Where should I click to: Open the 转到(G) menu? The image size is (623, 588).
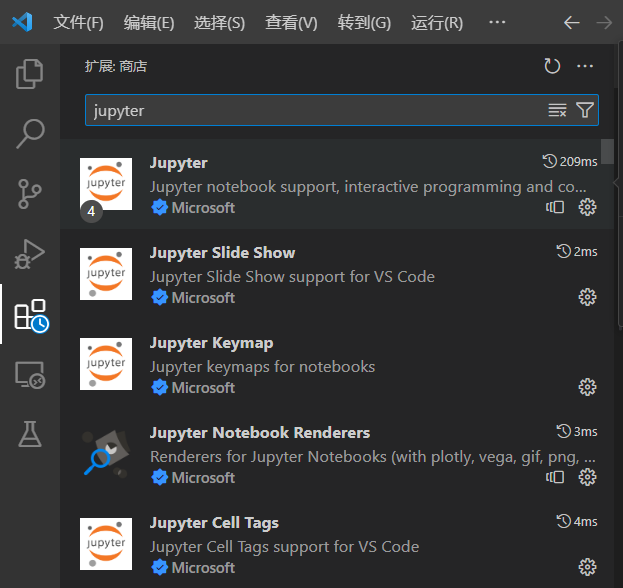[x=364, y=23]
